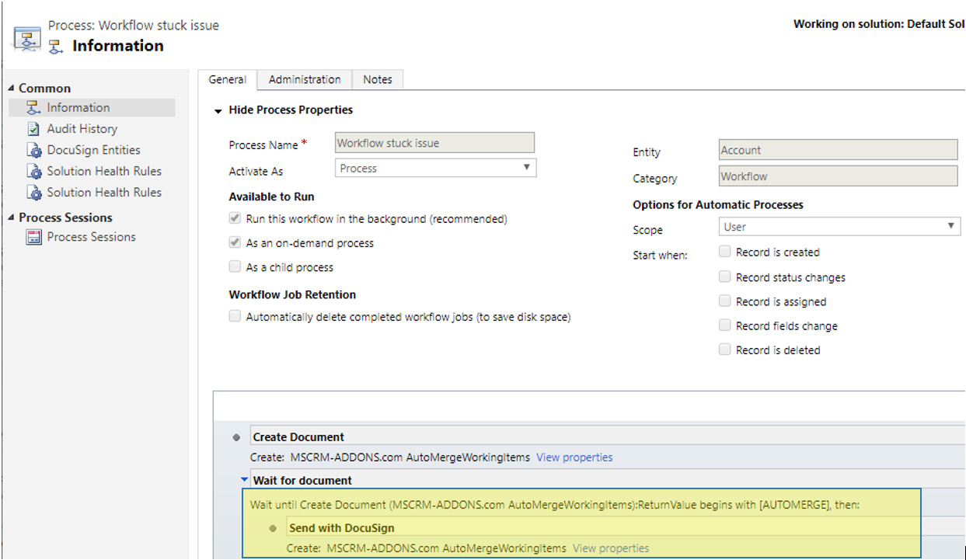Collapse the Process Sessions navigation group

point(11,217)
